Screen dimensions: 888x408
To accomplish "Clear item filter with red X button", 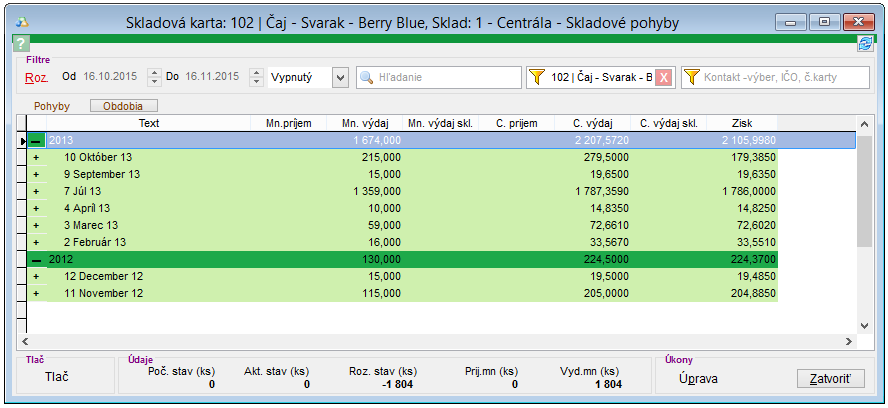I will click(664, 77).
